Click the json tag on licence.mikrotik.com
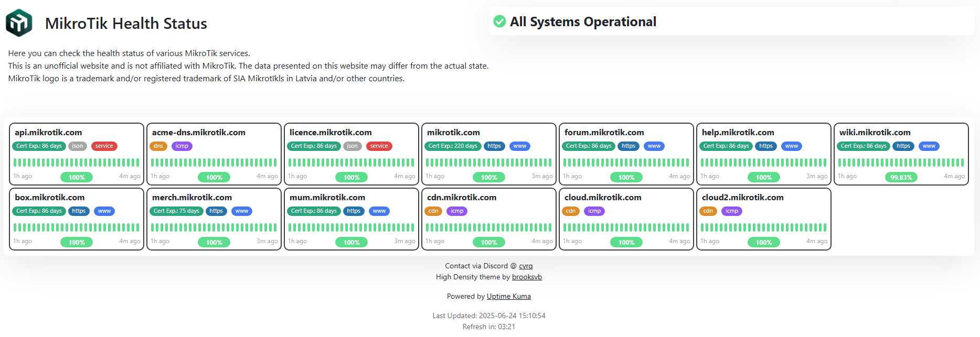This screenshot has width=980, height=337. pyautogui.click(x=353, y=146)
